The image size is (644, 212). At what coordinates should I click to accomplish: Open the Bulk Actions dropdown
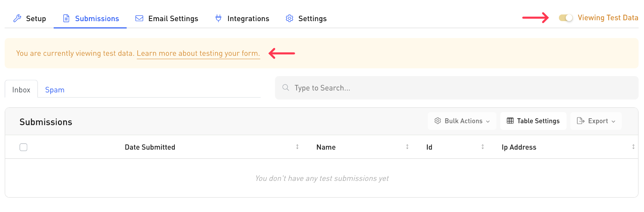tap(462, 121)
